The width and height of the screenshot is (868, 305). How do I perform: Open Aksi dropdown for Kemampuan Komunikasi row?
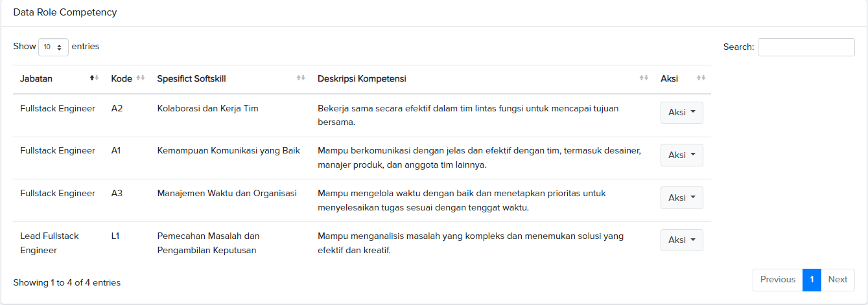pyautogui.click(x=681, y=155)
